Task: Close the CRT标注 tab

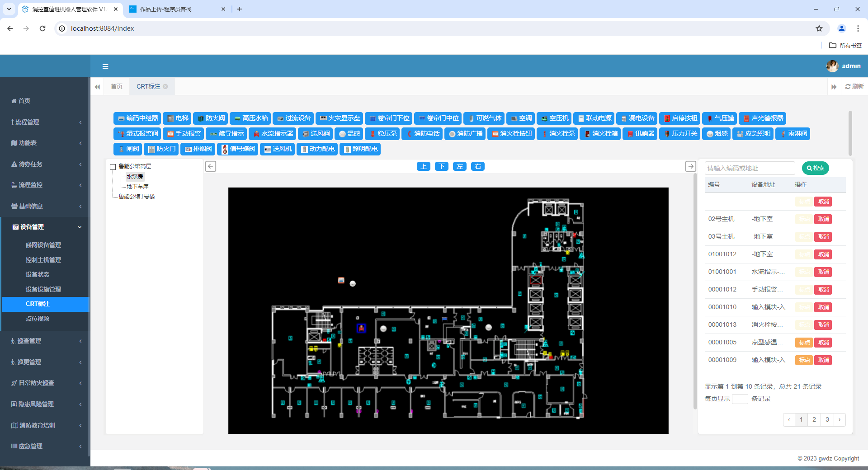Action: [x=165, y=86]
